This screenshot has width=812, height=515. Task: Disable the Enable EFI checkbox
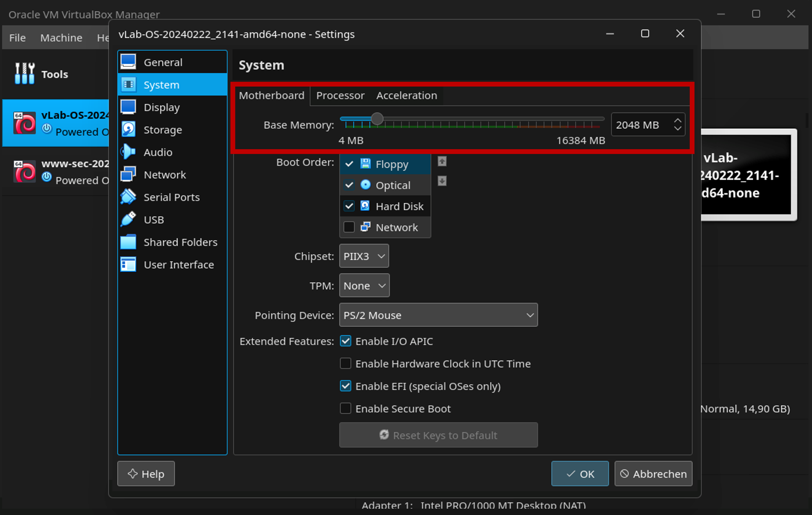tap(345, 386)
